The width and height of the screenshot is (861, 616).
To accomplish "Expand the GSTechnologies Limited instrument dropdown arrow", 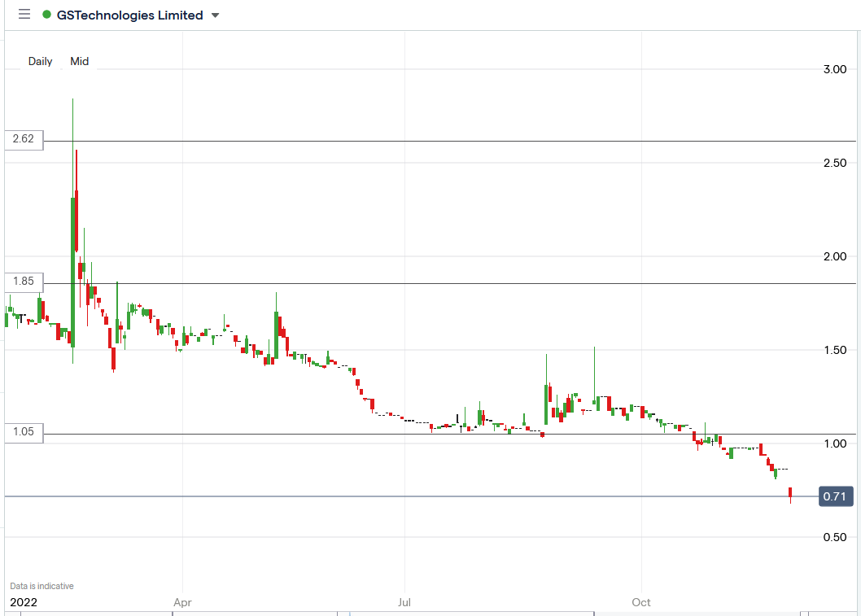I will [x=215, y=15].
